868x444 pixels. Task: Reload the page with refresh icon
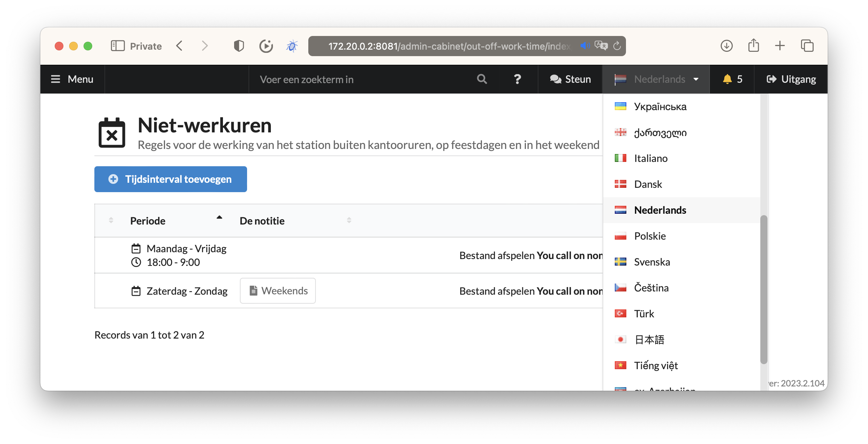(x=617, y=46)
